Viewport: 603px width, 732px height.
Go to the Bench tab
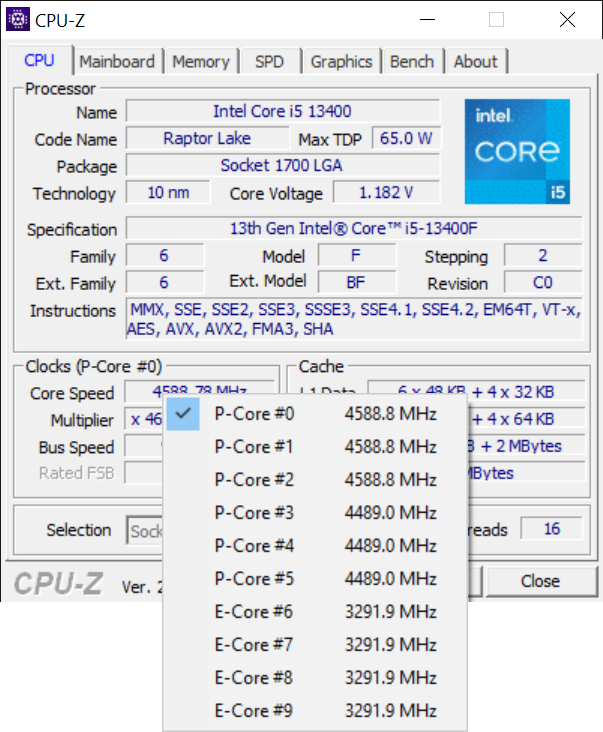tap(412, 62)
